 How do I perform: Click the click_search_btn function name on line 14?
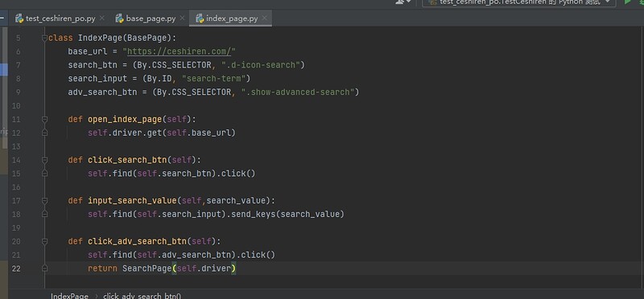(x=127, y=160)
